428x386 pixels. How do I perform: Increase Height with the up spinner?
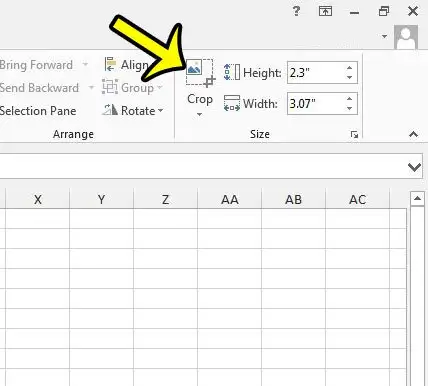tap(349, 68)
